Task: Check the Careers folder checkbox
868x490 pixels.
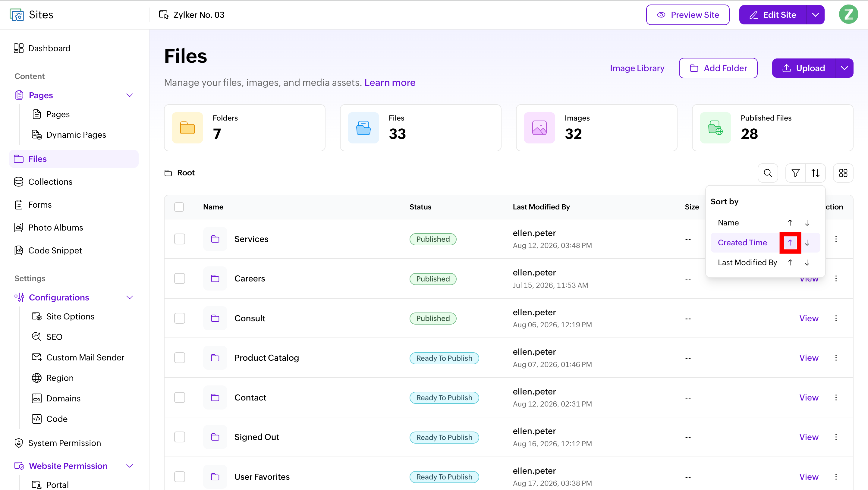Action: click(x=180, y=278)
